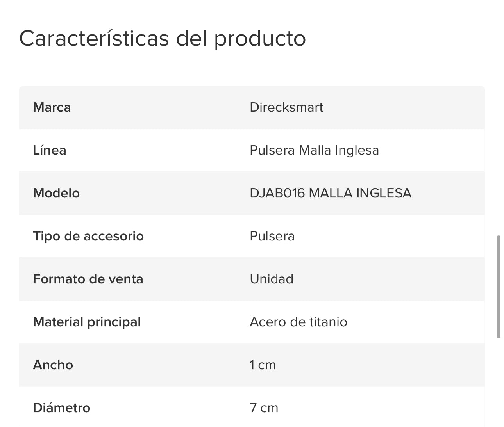Click the Modelo row label
Viewport: 504px width, 427px height.
tap(56, 193)
